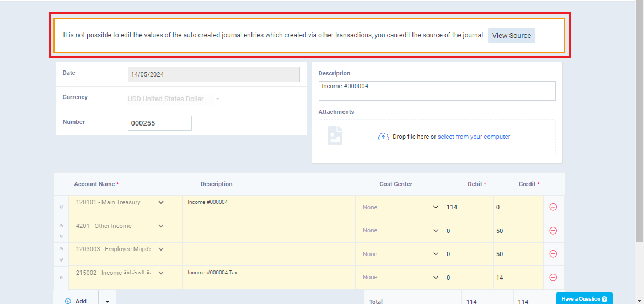Viewport: 644px width, 304px height.
Task: Add a new journal line
Action: 76,301
